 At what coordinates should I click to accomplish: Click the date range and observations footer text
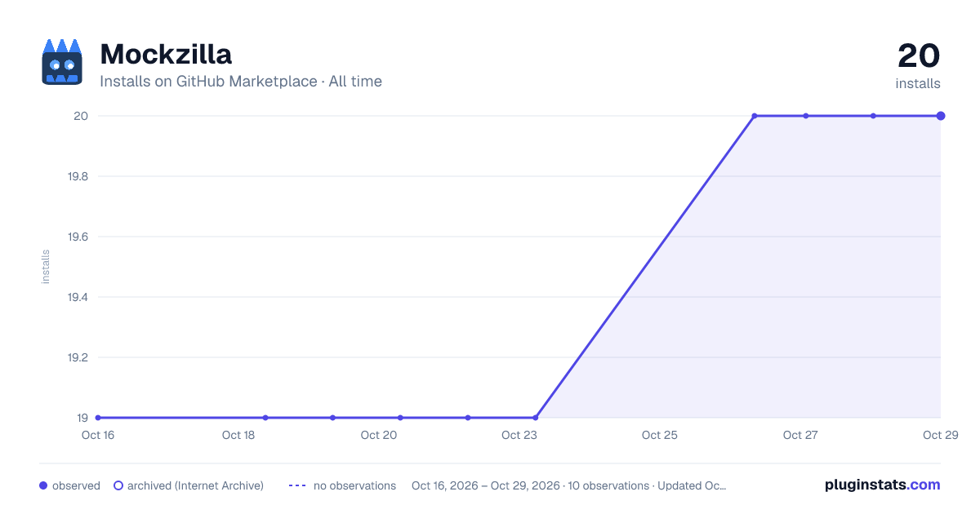pos(569,485)
